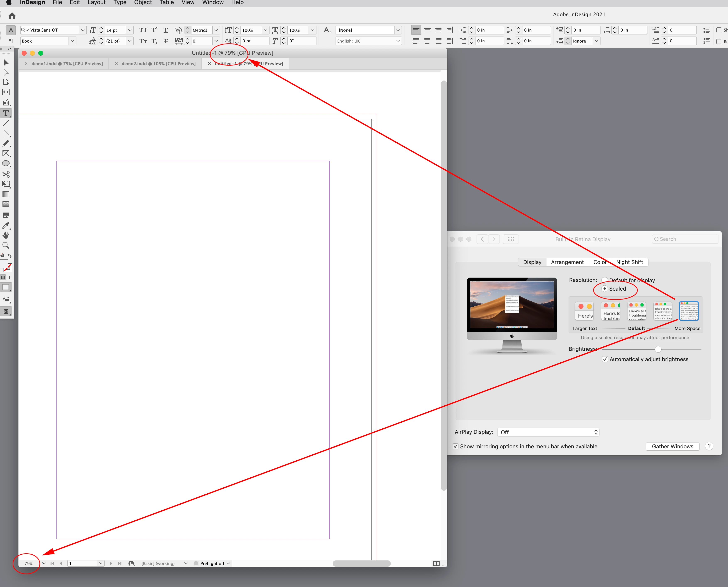
Task: Open the Preflight off menu arrow
Action: point(228,563)
